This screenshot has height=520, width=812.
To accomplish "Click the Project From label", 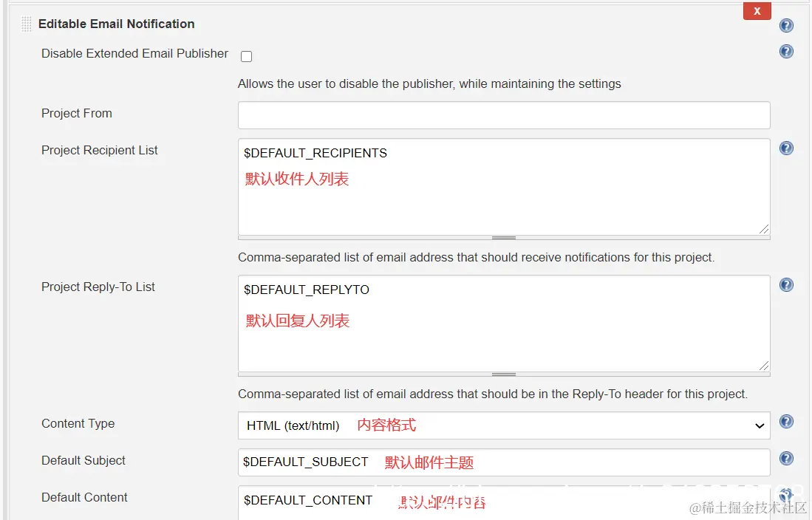I will tap(77, 113).
